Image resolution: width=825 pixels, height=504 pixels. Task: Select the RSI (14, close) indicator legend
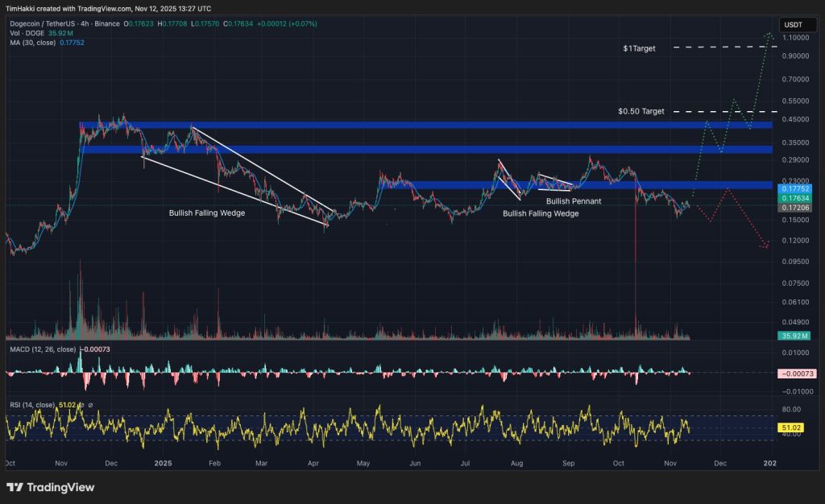[x=31, y=405]
